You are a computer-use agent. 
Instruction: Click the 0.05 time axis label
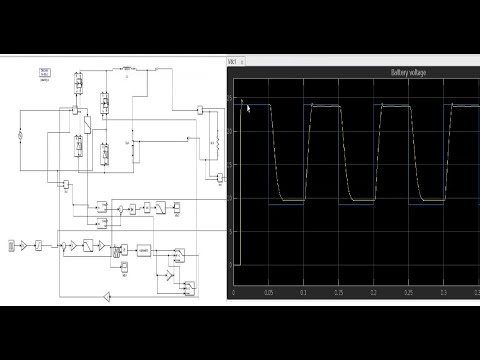pyautogui.click(x=269, y=293)
